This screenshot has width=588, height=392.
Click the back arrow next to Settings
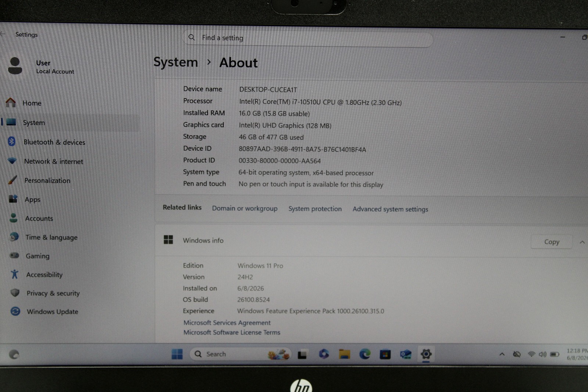pos(3,34)
